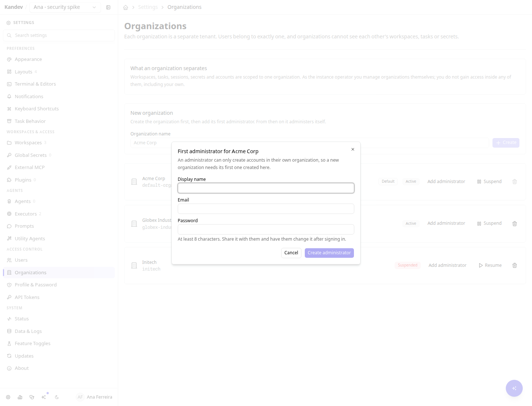Open Notifications settings
Screen dimensions: 532x406
click(59, 97)
